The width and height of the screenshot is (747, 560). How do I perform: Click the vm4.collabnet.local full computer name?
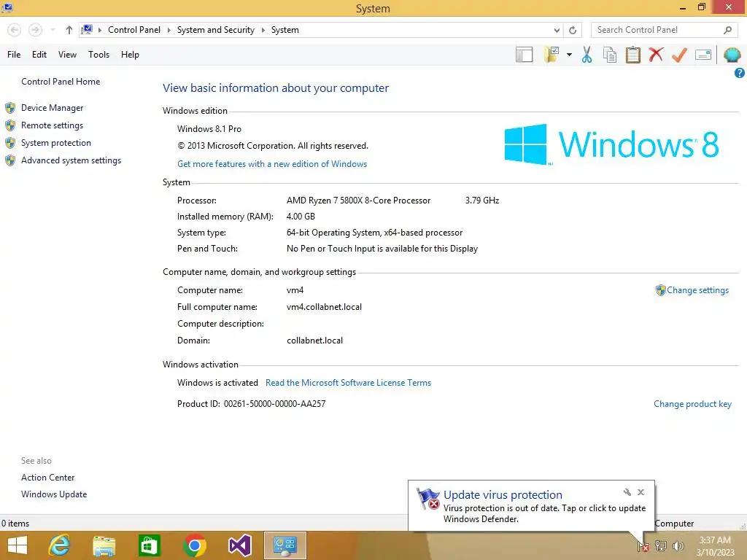(324, 307)
